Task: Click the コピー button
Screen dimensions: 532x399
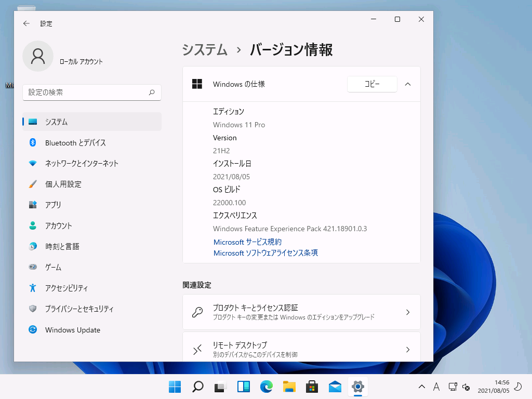Action: tap(372, 84)
